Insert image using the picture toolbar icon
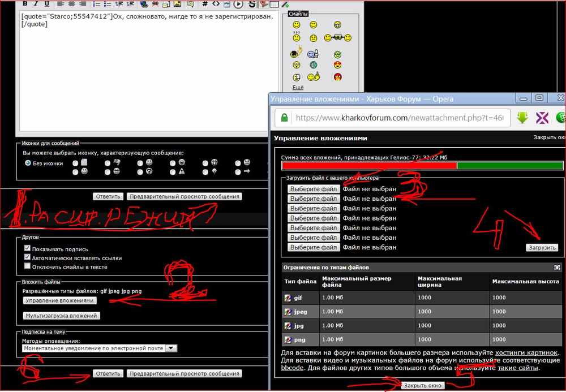This screenshot has height=392, width=566. coord(177,4)
